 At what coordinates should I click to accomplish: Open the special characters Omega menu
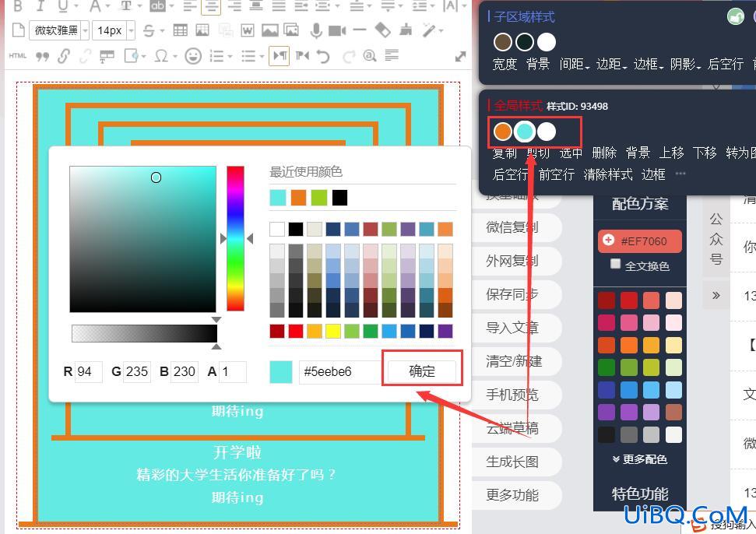pos(161,56)
